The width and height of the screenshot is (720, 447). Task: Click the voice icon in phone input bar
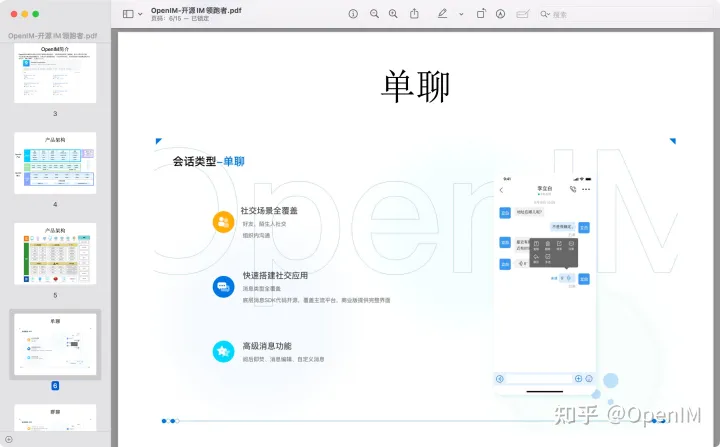[500, 379]
